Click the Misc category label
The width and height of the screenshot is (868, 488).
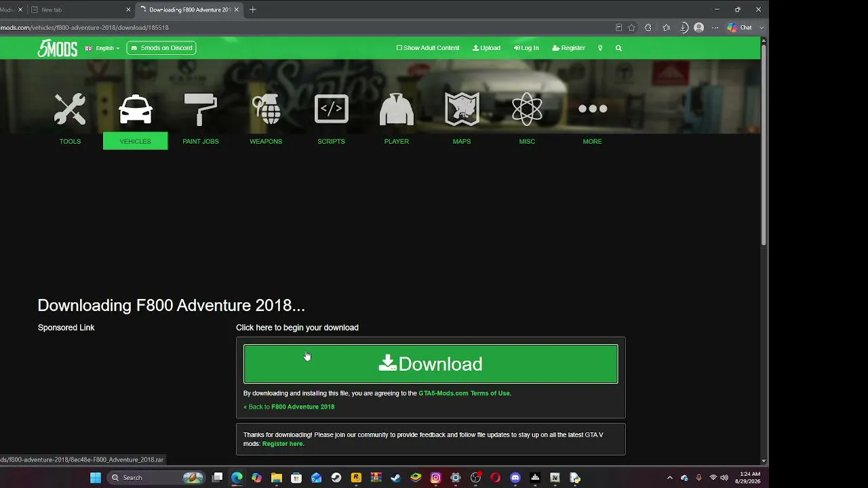point(527,142)
